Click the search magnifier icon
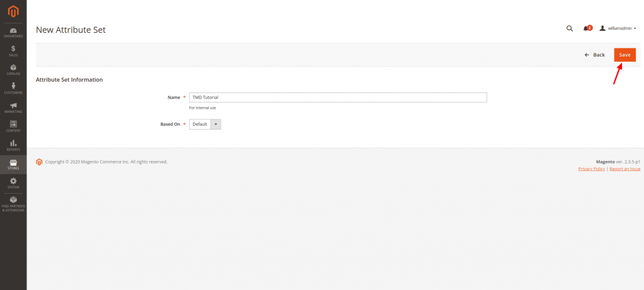The width and height of the screenshot is (644, 290). coord(570,28)
